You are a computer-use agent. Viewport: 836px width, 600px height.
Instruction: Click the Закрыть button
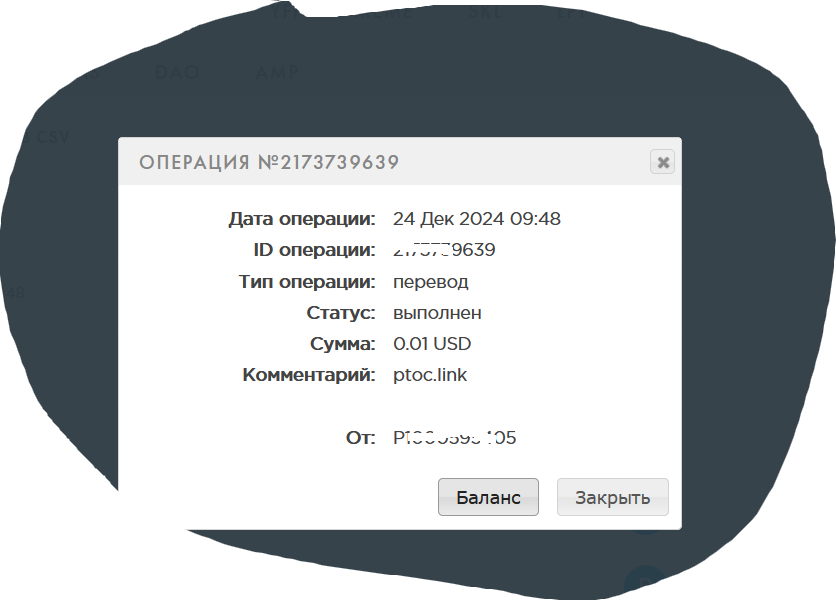tap(613, 497)
